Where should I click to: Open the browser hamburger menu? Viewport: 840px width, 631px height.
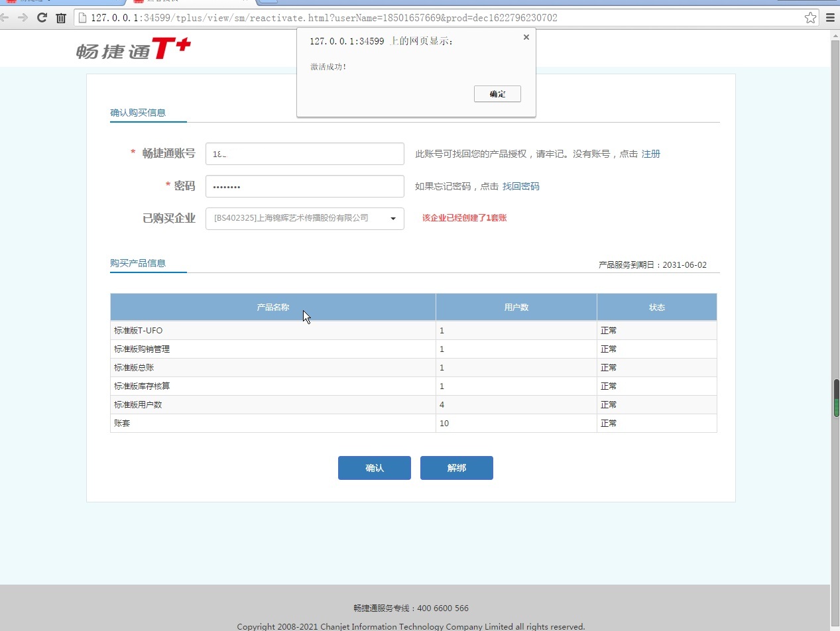tap(830, 18)
